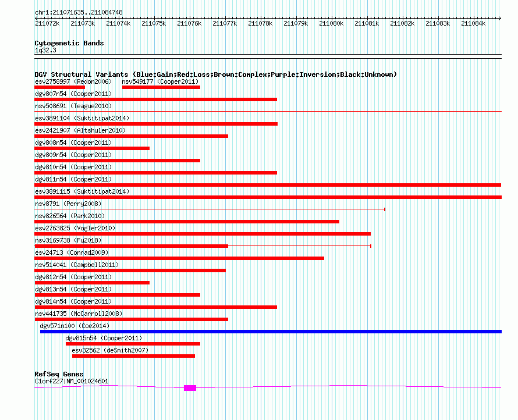Click the 211084k ruler tick label
The image size is (518, 420).
(x=473, y=23)
